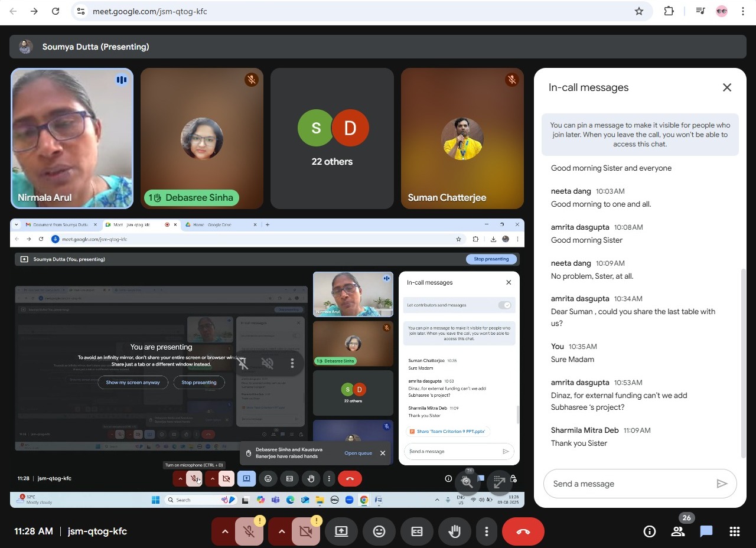Open meeting details info icon
This screenshot has width=756, height=548.
[x=650, y=531]
